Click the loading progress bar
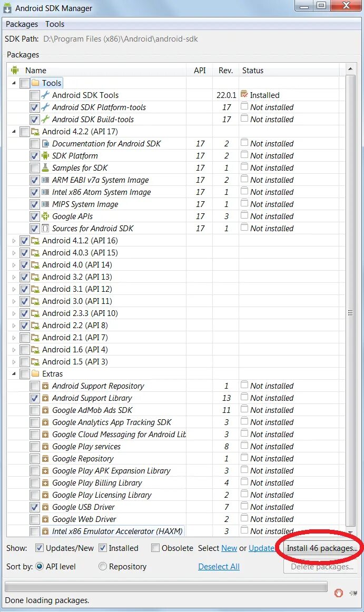This screenshot has height=612, width=364. coord(166,586)
